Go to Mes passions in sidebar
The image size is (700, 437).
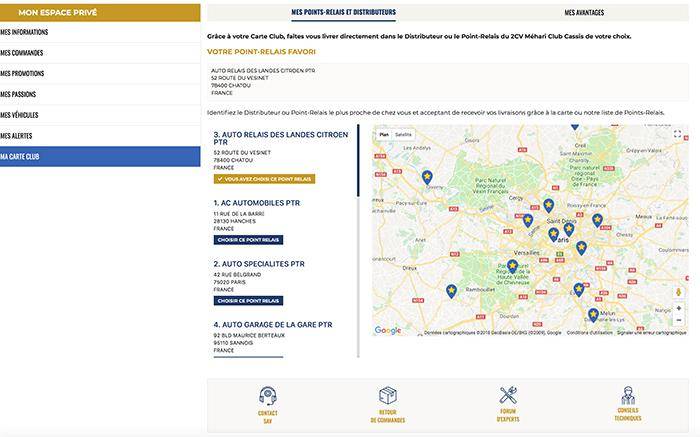tap(100, 94)
